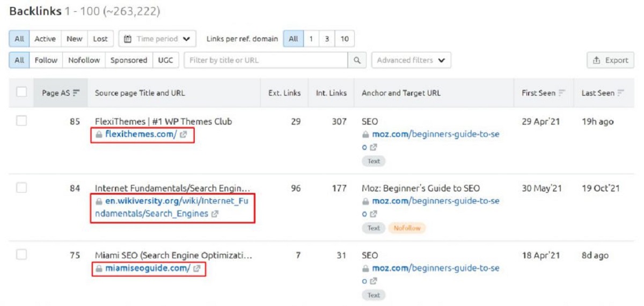Select the Lost backlinks filter
Image resolution: width=644 pixels, height=306 pixels.
(100, 39)
